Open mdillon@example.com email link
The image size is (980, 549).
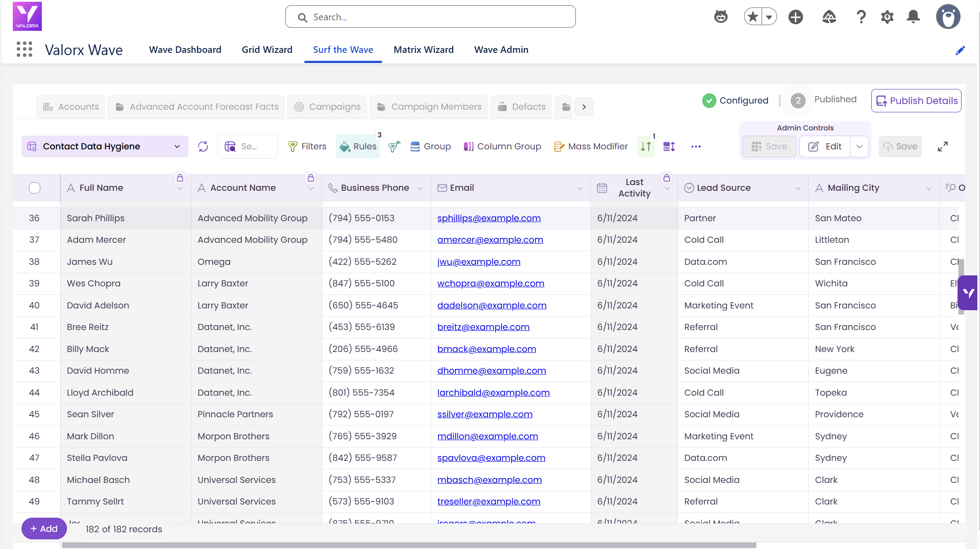[487, 436]
